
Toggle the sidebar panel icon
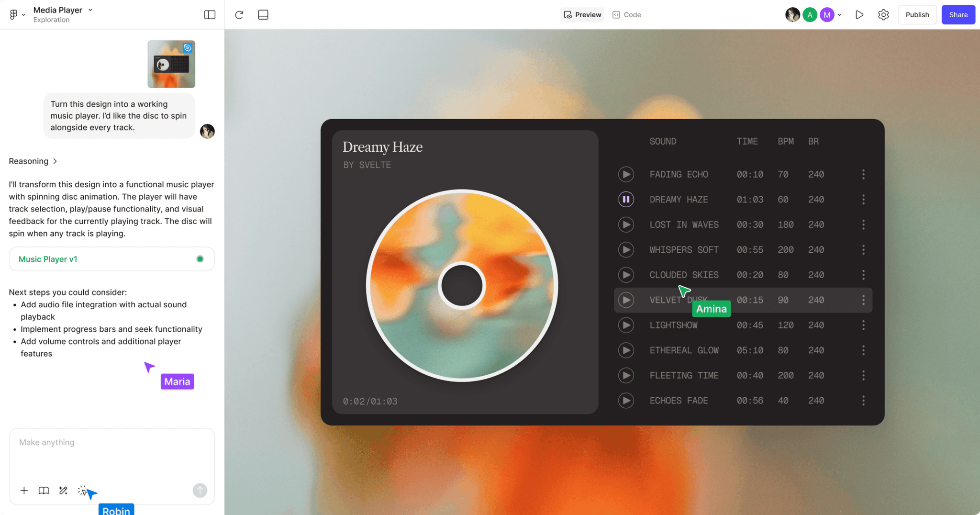coord(210,14)
